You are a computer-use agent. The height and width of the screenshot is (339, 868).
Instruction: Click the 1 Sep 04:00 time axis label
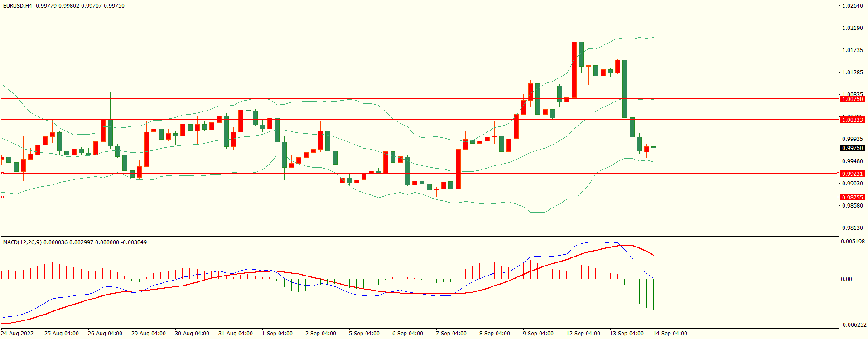coord(277,334)
